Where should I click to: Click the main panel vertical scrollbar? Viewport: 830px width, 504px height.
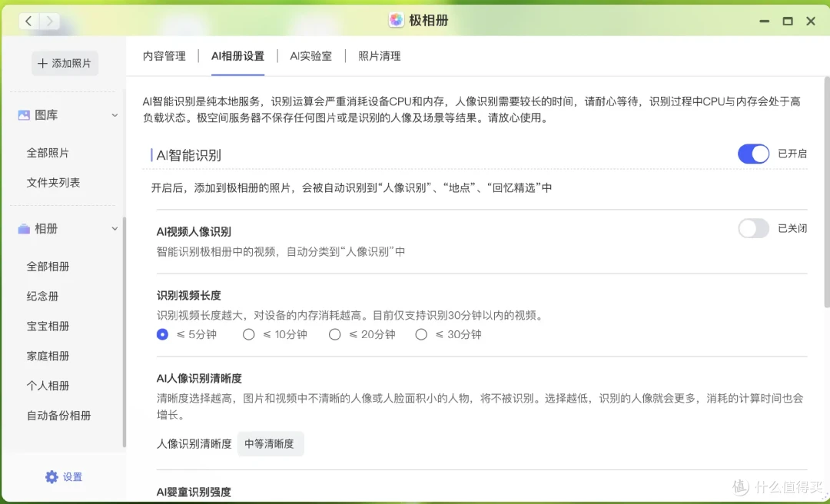pos(827,192)
